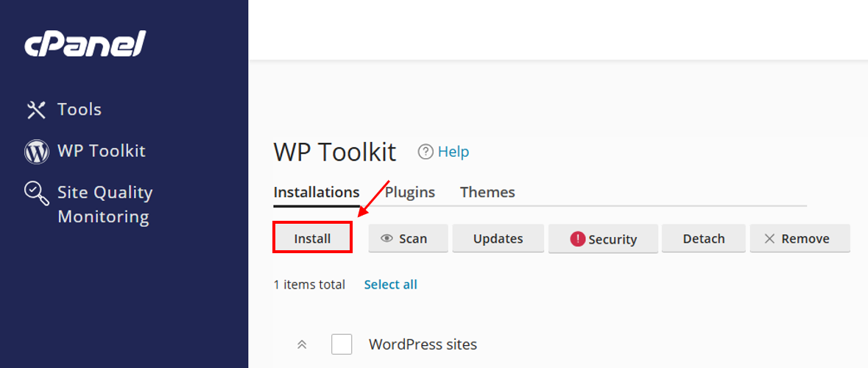Screen dimensions: 868x368
Task: Click the WordPress logo icon in sidebar
Action: tap(36, 152)
